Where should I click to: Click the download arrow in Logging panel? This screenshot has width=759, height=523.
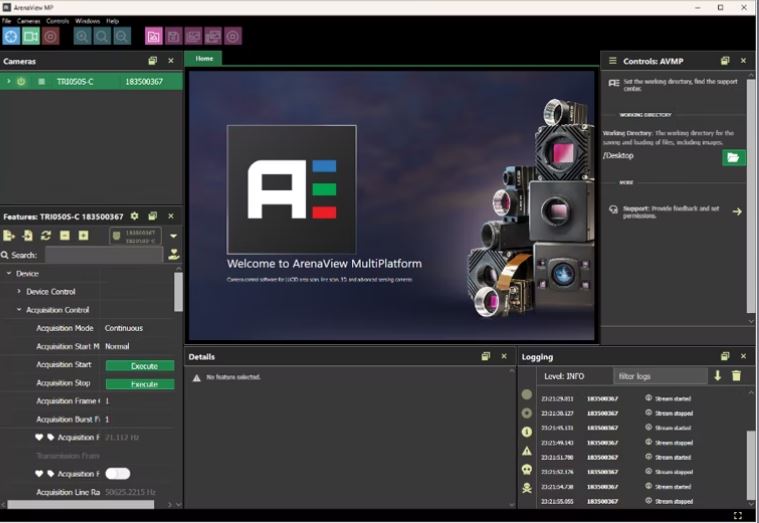717,376
